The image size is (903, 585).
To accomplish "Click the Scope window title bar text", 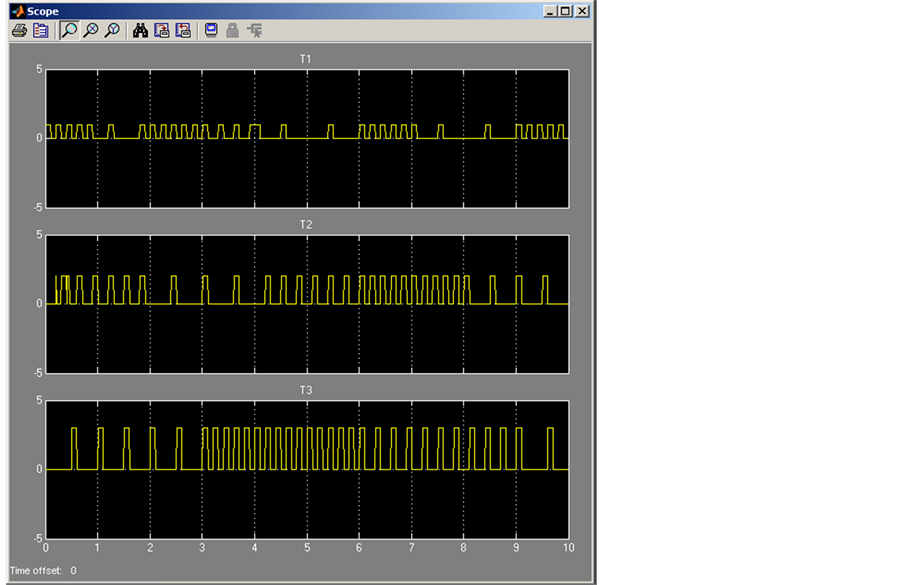I will pyautogui.click(x=43, y=11).
